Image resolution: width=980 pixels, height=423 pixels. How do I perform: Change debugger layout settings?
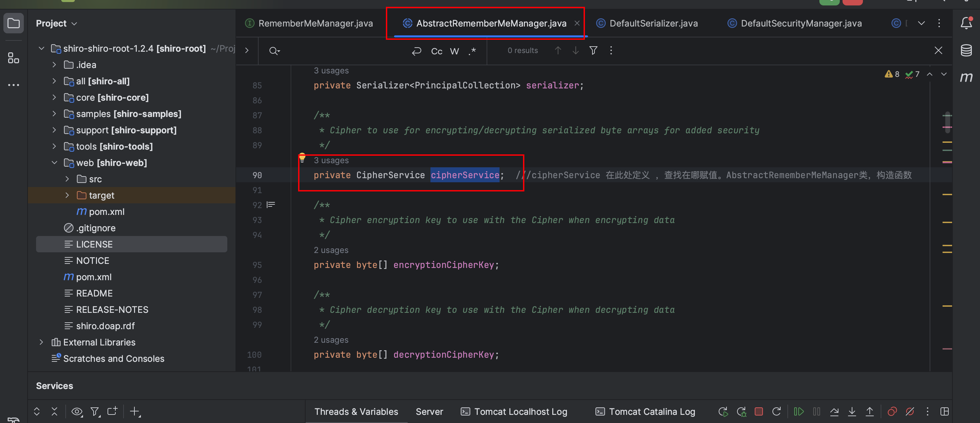[x=945, y=411]
